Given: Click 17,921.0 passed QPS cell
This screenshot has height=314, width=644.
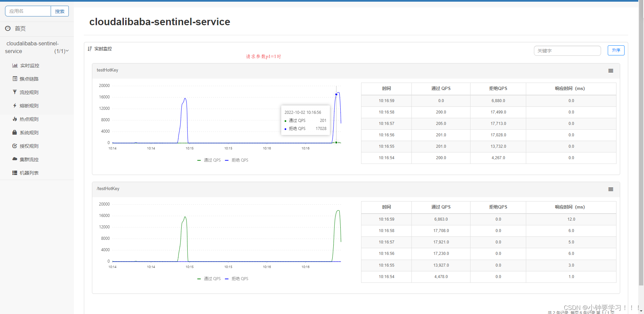Looking at the screenshot, I should point(441,242).
